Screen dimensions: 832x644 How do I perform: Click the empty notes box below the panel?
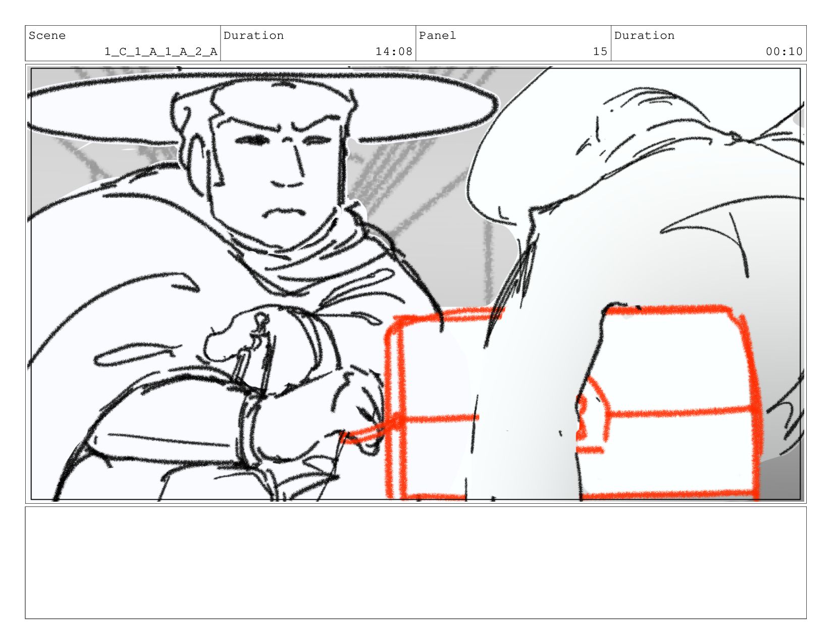coord(416,563)
